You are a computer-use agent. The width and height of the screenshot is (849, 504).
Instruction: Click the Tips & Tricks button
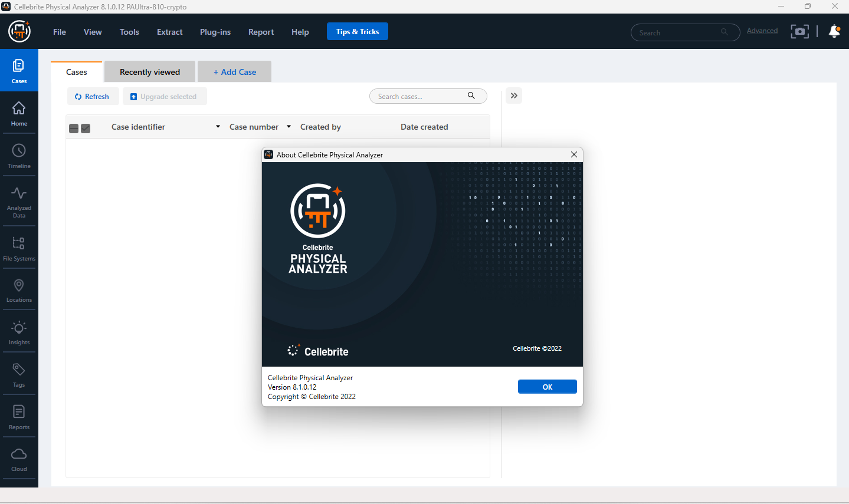[x=358, y=31]
